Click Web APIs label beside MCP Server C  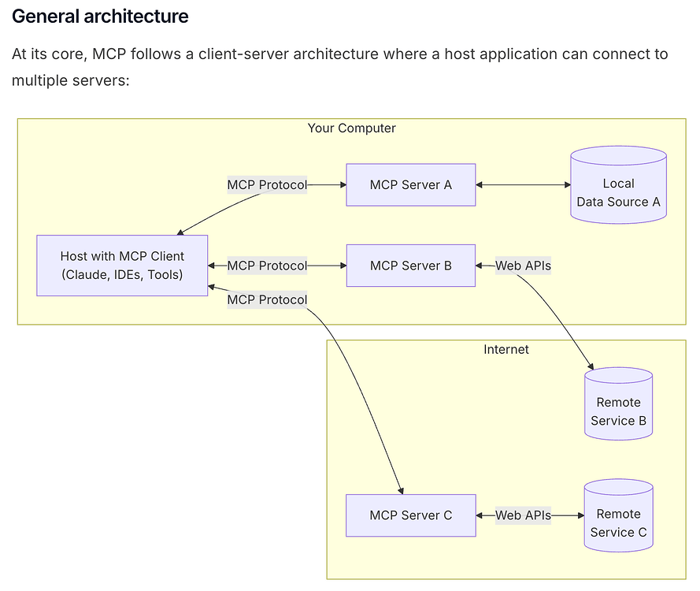coord(523,515)
